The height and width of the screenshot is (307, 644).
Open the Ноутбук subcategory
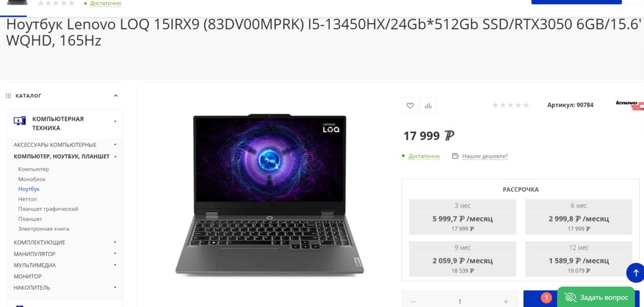tap(29, 190)
